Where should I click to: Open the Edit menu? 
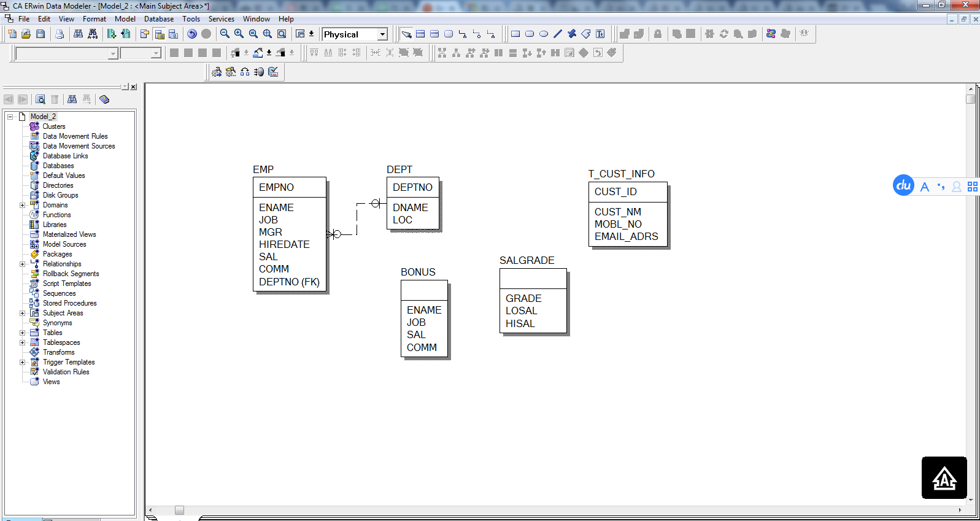tap(44, 19)
